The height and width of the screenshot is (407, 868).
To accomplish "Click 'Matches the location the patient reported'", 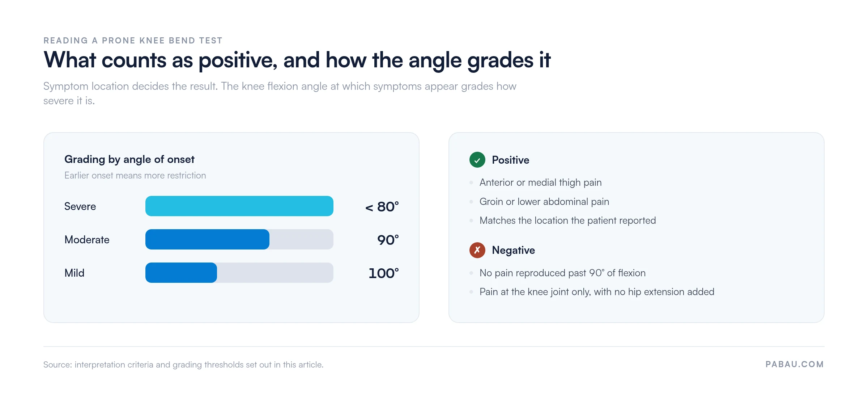I will (x=567, y=221).
